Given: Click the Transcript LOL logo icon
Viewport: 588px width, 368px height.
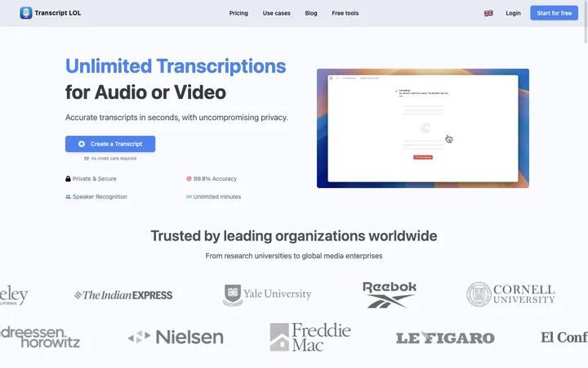Looking at the screenshot, I should 26,13.
